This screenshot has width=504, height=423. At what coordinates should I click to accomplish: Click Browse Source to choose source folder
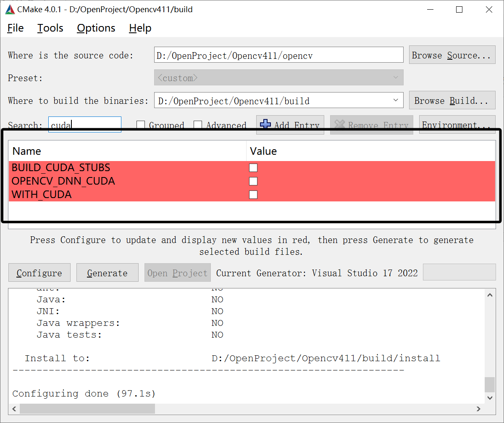pyautogui.click(x=452, y=55)
